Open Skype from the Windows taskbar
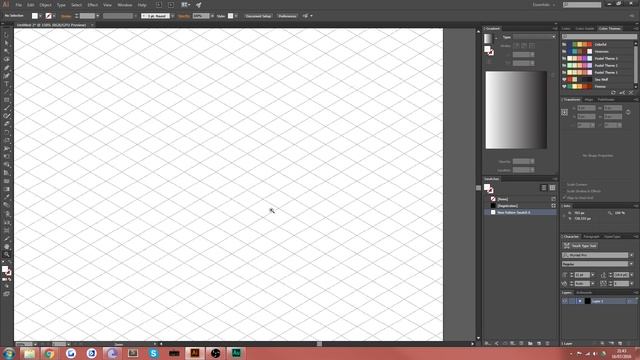The width and height of the screenshot is (640, 360). point(153,353)
